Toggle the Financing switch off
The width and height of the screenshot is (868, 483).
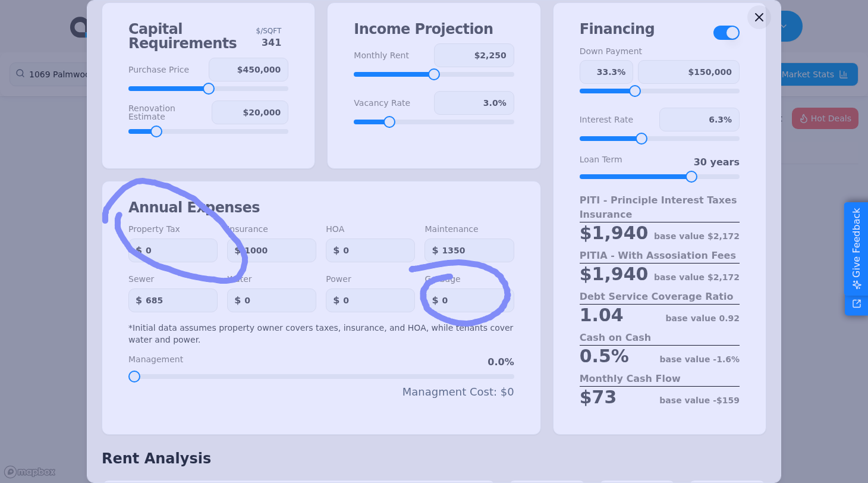(x=726, y=33)
